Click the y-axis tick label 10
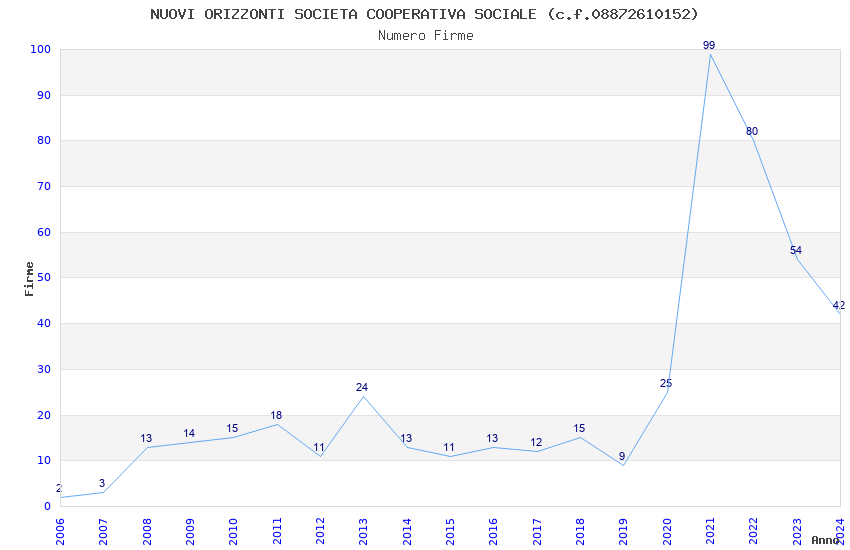 pos(44,461)
